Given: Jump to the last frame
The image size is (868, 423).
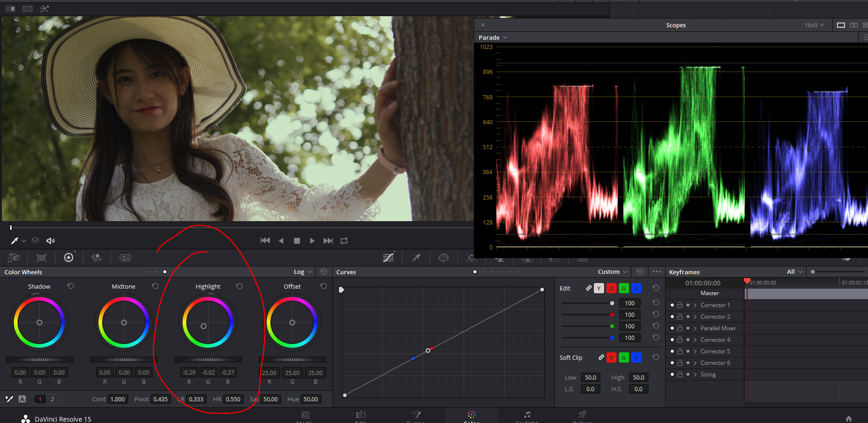Looking at the screenshot, I should (x=328, y=241).
